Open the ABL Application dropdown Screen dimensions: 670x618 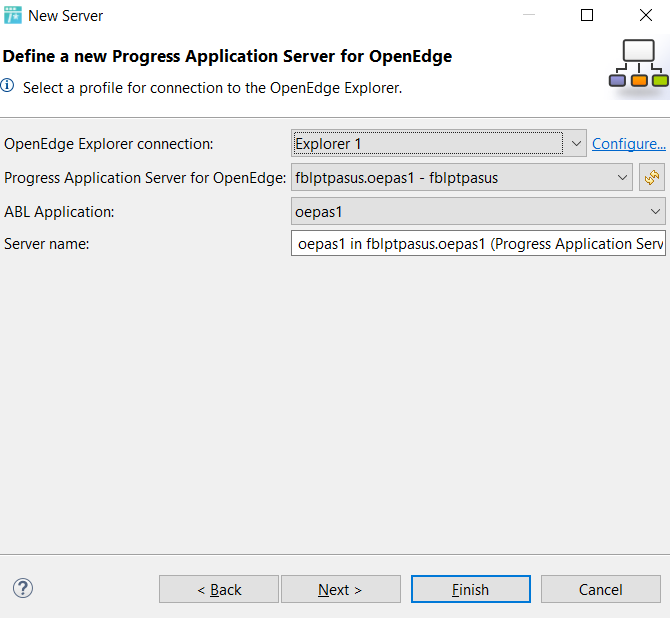(478, 211)
